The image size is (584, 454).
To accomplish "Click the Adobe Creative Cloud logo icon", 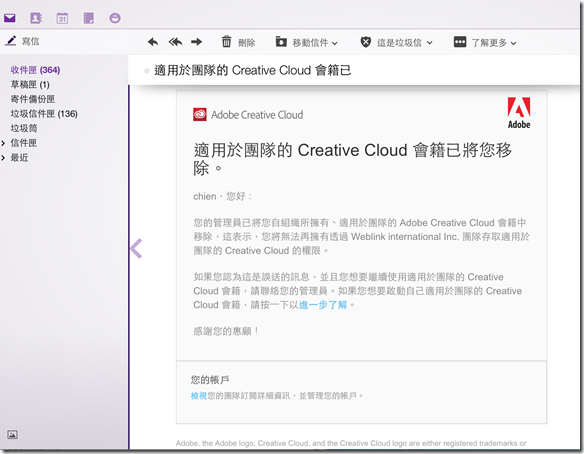I will point(200,115).
